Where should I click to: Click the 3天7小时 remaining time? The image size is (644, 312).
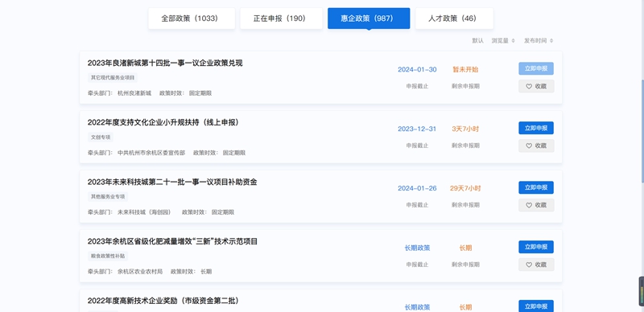[x=465, y=129]
